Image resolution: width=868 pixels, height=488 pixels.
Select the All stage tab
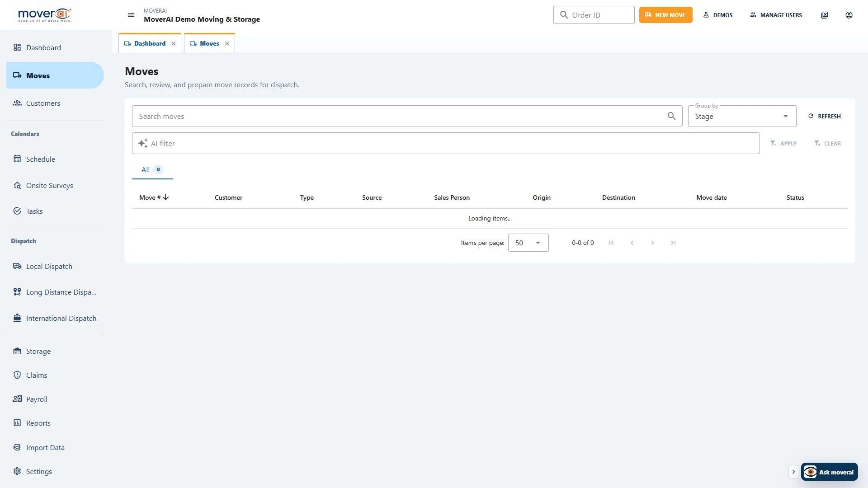tap(152, 169)
